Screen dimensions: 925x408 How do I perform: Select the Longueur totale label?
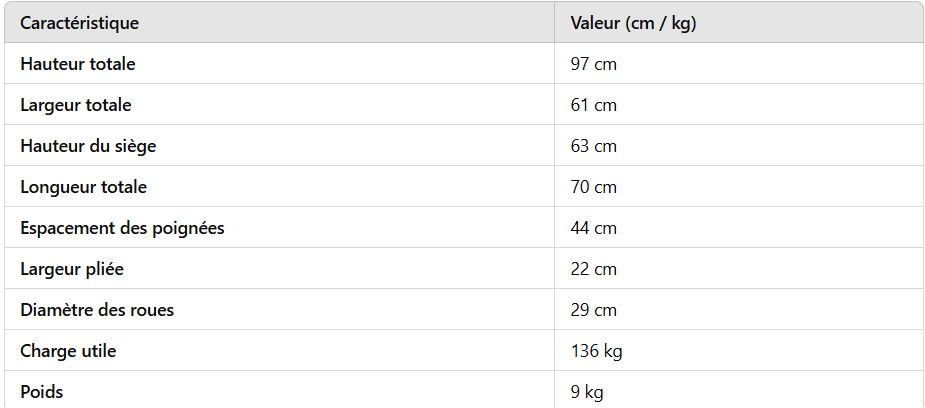84,187
